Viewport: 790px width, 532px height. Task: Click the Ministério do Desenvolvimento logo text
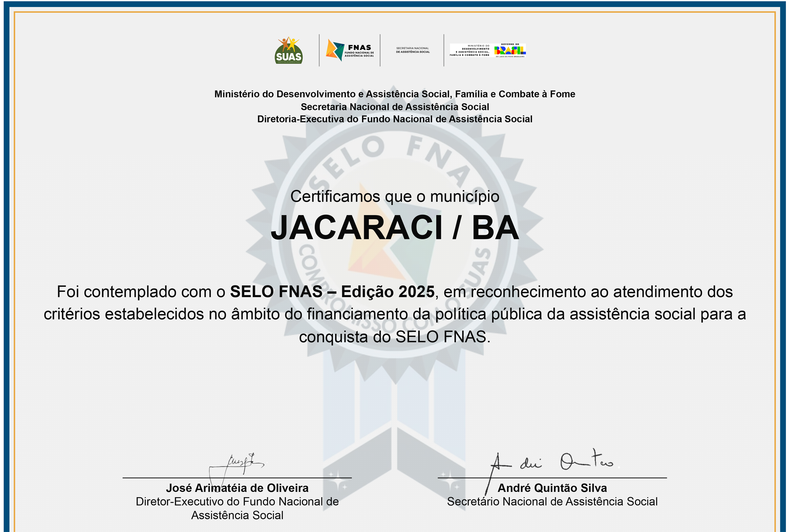[470, 50]
